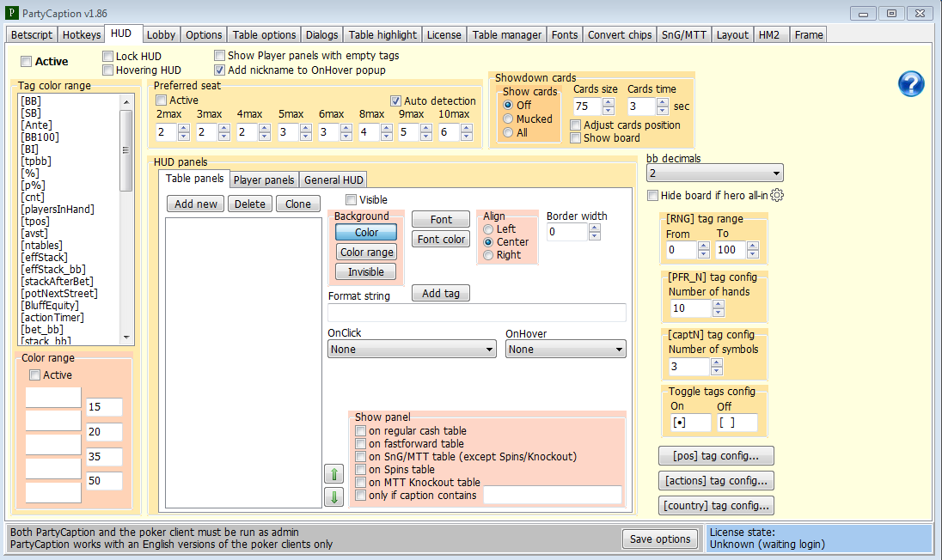Image resolution: width=942 pixels, height=560 pixels.
Task: Increase PFR_N Number of hands stepper
Action: pyautogui.click(x=719, y=304)
